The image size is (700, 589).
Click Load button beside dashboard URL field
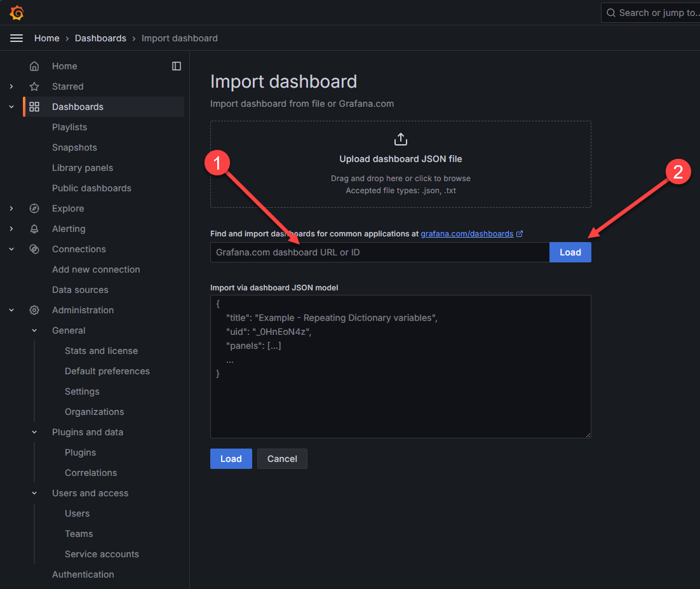570,252
